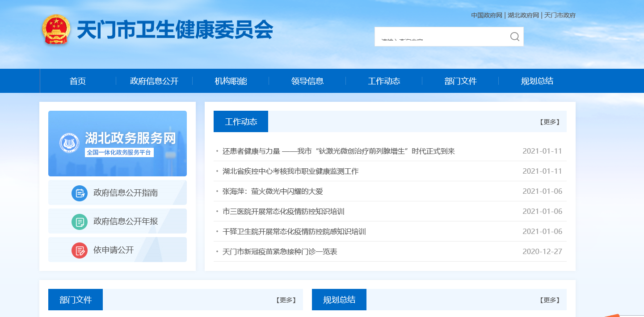Click the green 政府信息公开年报 icon

click(80, 221)
